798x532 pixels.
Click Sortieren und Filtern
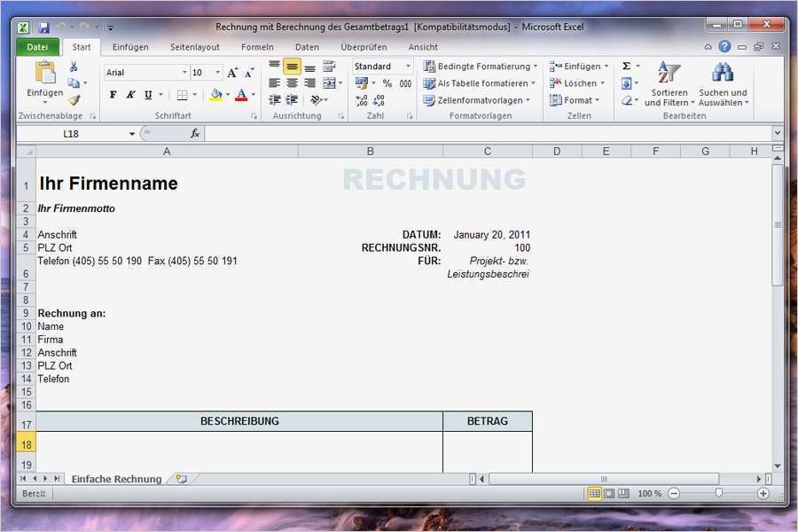tap(669, 84)
